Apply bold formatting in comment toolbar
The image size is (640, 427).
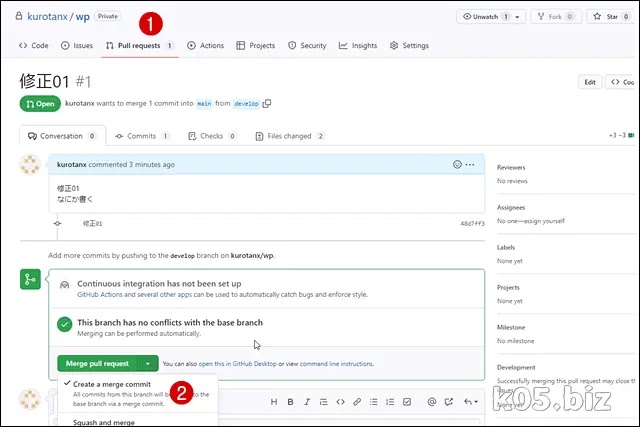tap(290, 402)
